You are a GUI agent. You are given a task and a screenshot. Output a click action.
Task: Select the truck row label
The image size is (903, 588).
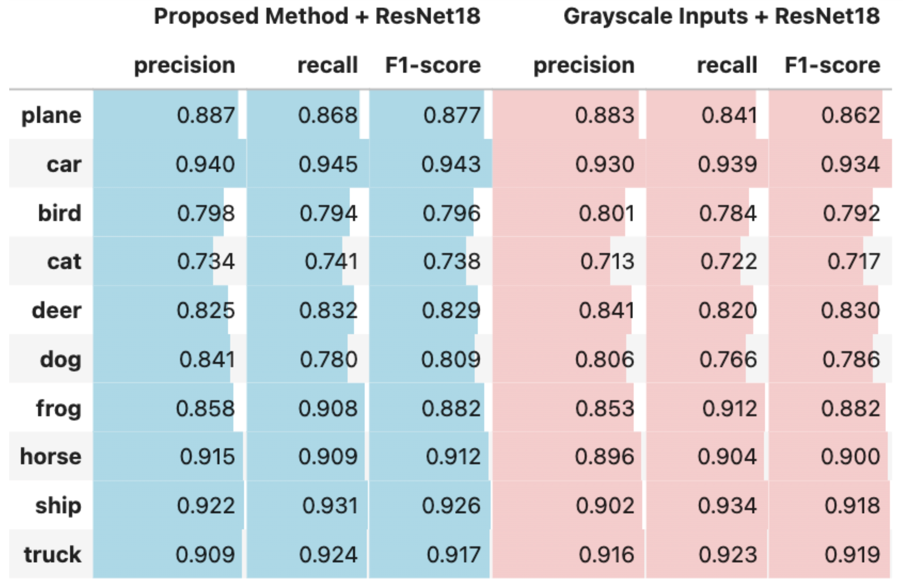(52, 554)
